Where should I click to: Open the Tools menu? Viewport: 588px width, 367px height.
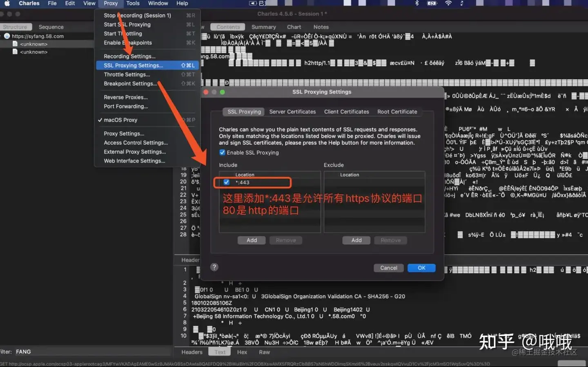click(x=133, y=3)
